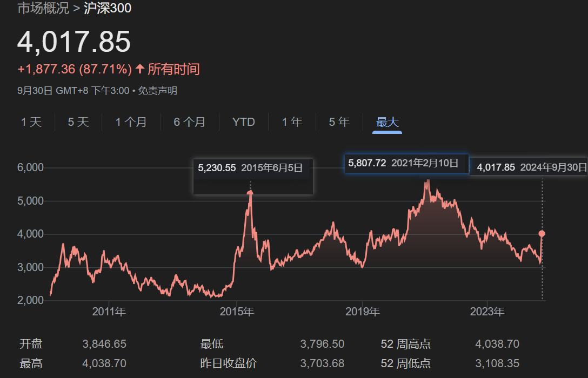Select the 1 天 range tab

click(31, 122)
